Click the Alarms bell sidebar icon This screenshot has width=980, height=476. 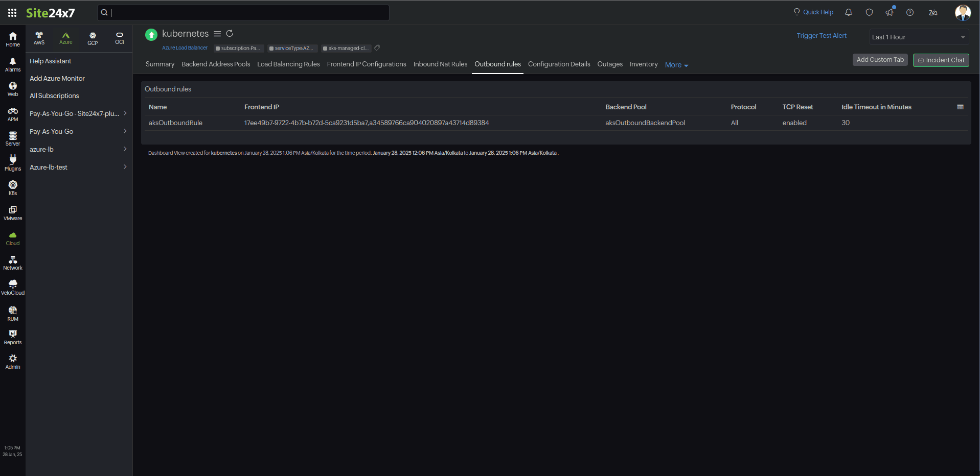[13, 64]
